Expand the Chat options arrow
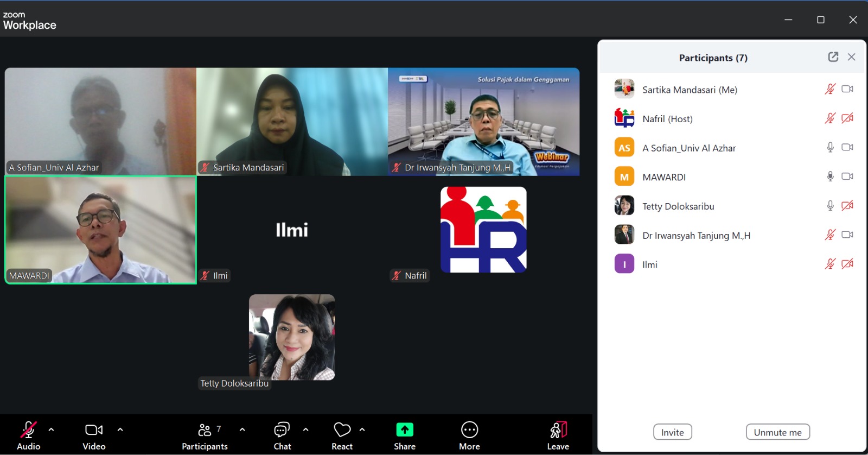Viewport: 868px width, 455px height. [305, 429]
